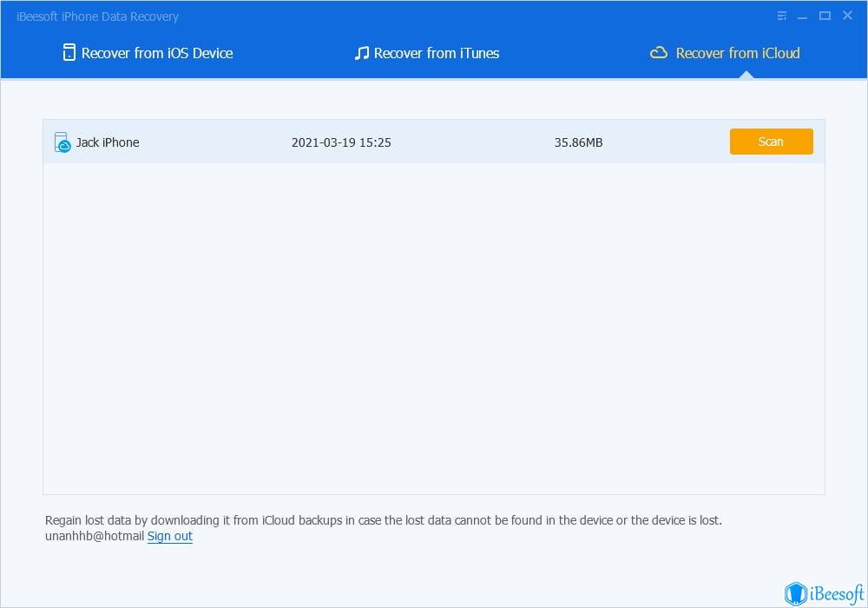Click the Jack iPhone backup icon

click(x=62, y=142)
